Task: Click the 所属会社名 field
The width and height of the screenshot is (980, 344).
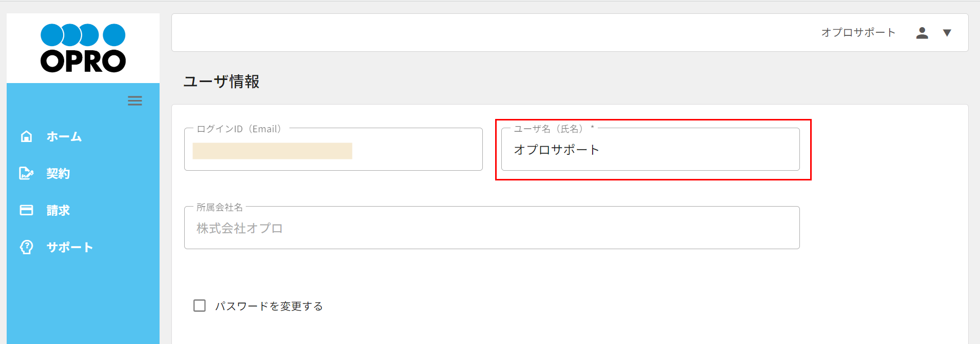Action: [492, 228]
